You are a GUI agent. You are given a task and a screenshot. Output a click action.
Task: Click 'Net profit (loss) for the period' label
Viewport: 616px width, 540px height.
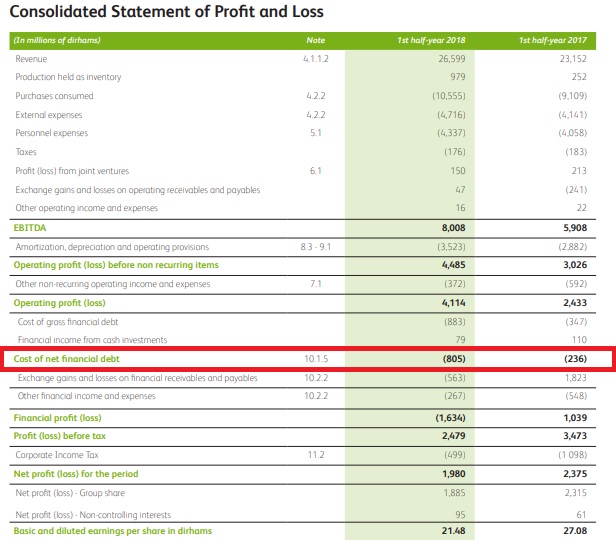tap(76, 474)
